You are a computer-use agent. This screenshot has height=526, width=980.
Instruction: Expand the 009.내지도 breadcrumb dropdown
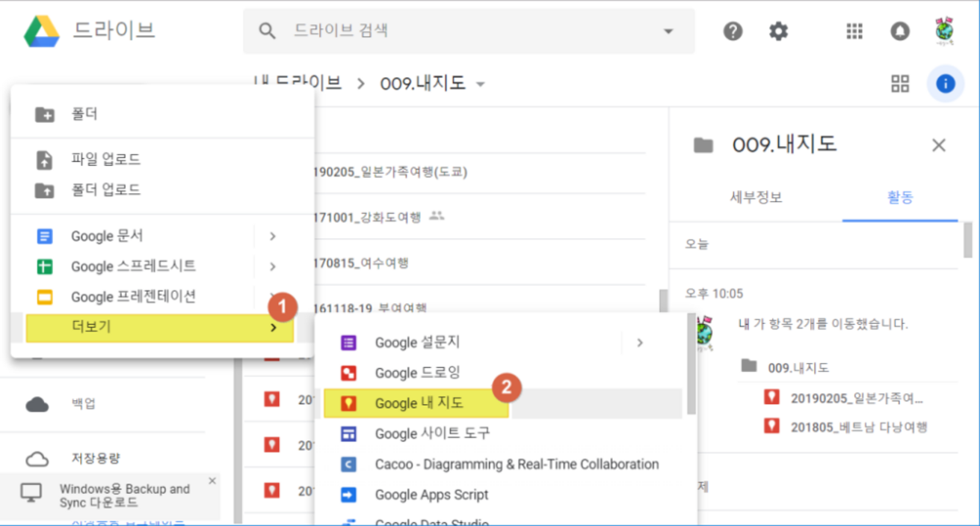481,84
